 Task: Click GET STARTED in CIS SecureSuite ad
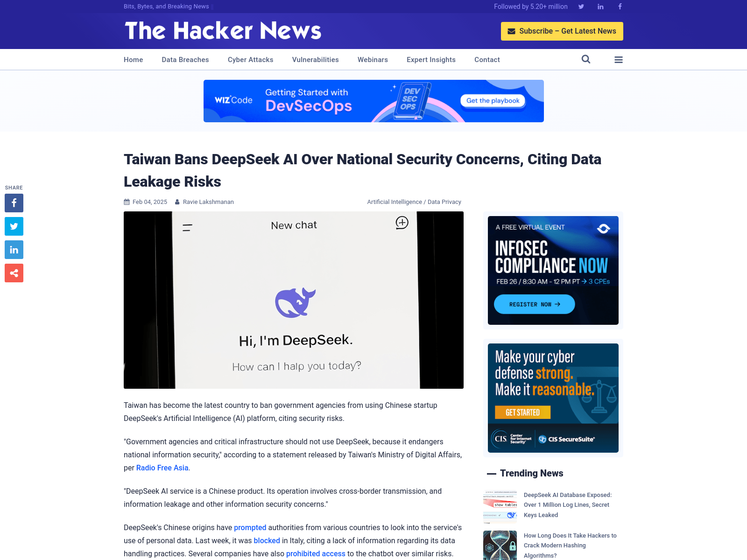click(522, 413)
